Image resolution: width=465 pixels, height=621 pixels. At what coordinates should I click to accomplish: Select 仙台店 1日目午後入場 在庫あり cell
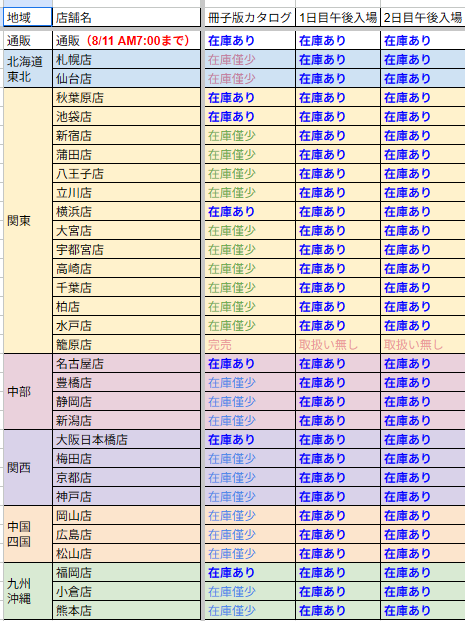click(x=338, y=78)
